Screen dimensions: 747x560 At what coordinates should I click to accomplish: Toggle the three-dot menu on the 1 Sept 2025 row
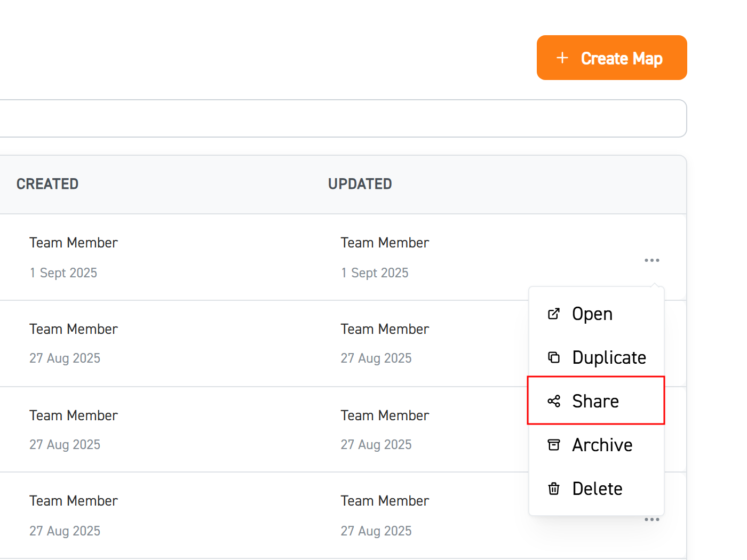pyautogui.click(x=651, y=260)
